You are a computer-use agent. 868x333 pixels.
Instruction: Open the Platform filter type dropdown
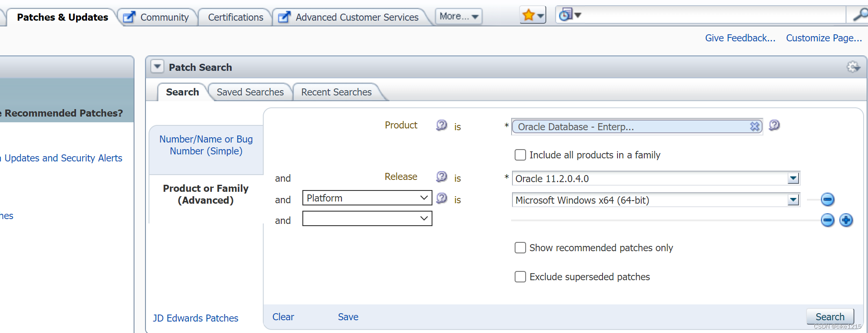click(367, 198)
